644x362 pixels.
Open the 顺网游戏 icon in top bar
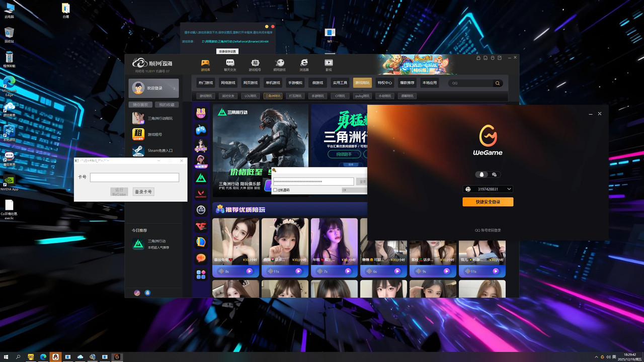279,64
